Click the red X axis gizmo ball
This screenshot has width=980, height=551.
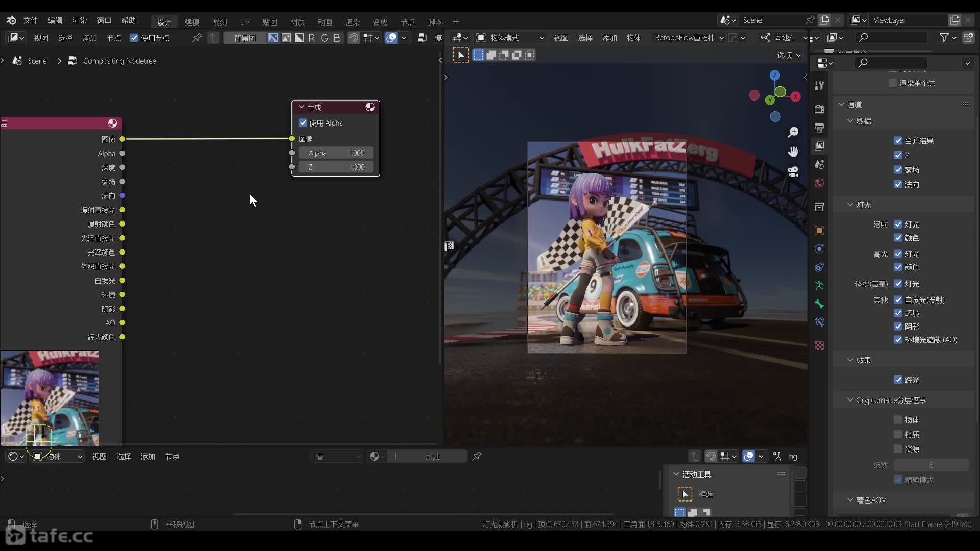796,96
